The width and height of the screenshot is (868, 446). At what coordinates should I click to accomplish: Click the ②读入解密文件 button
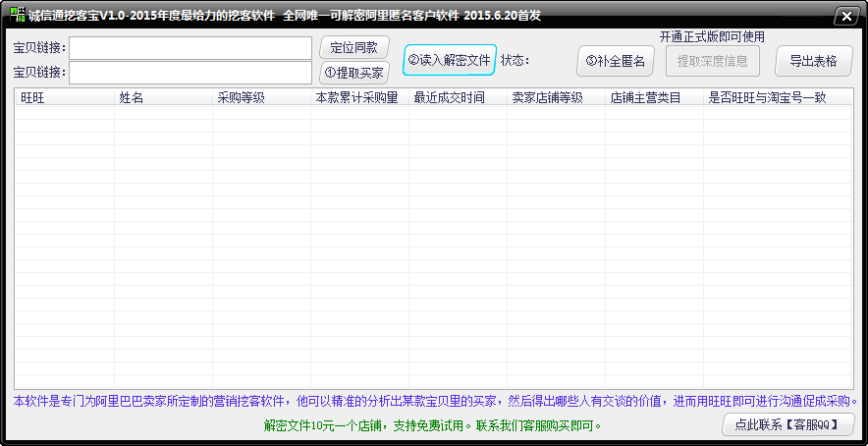click(450, 60)
